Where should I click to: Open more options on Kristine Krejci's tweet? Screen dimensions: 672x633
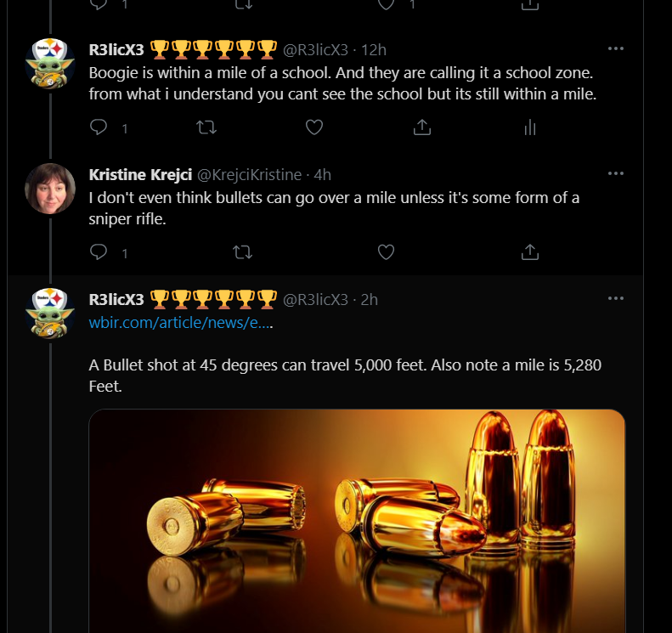(616, 173)
